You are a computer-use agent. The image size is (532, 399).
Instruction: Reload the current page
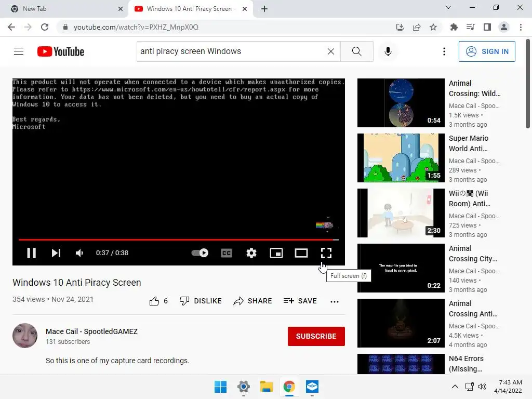click(x=45, y=27)
